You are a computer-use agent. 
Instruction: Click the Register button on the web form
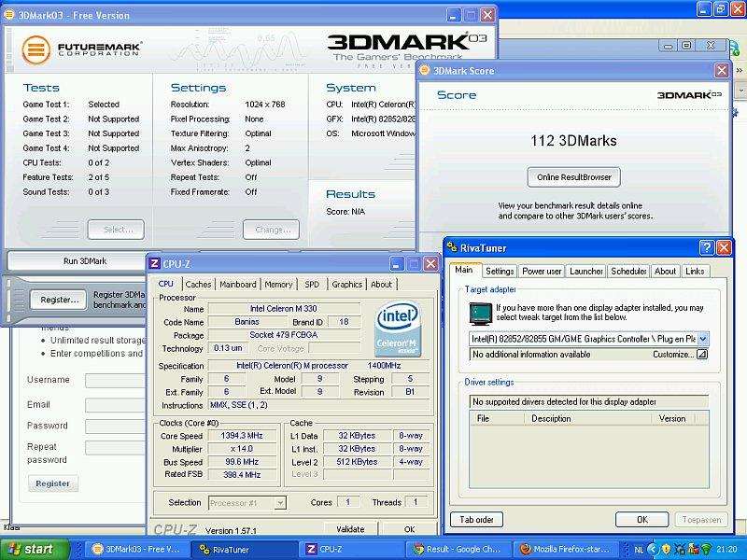pyautogui.click(x=53, y=483)
